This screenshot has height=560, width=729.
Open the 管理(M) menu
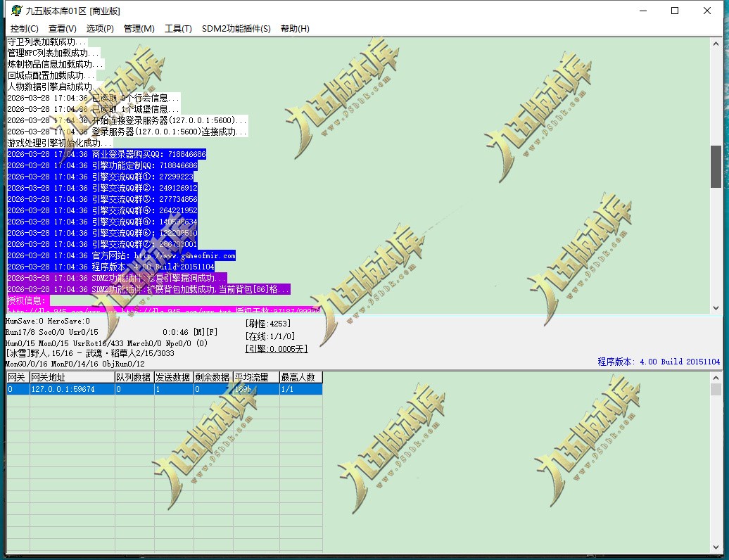(x=139, y=29)
